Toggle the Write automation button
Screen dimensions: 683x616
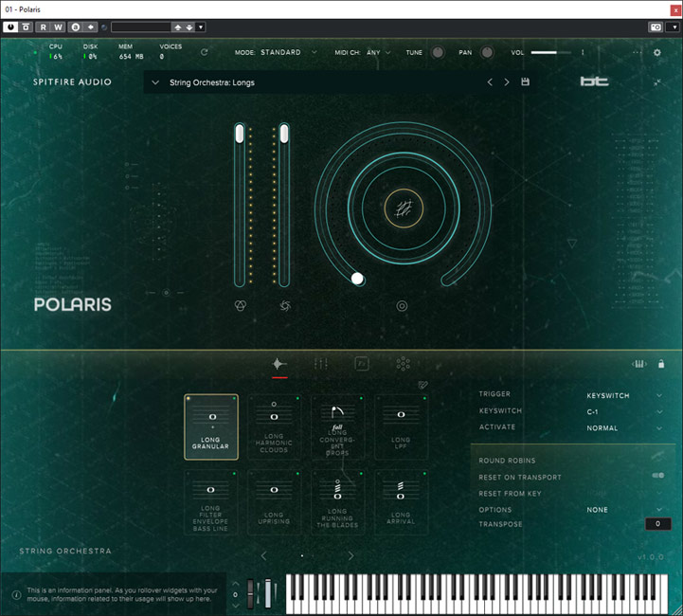tap(59, 27)
